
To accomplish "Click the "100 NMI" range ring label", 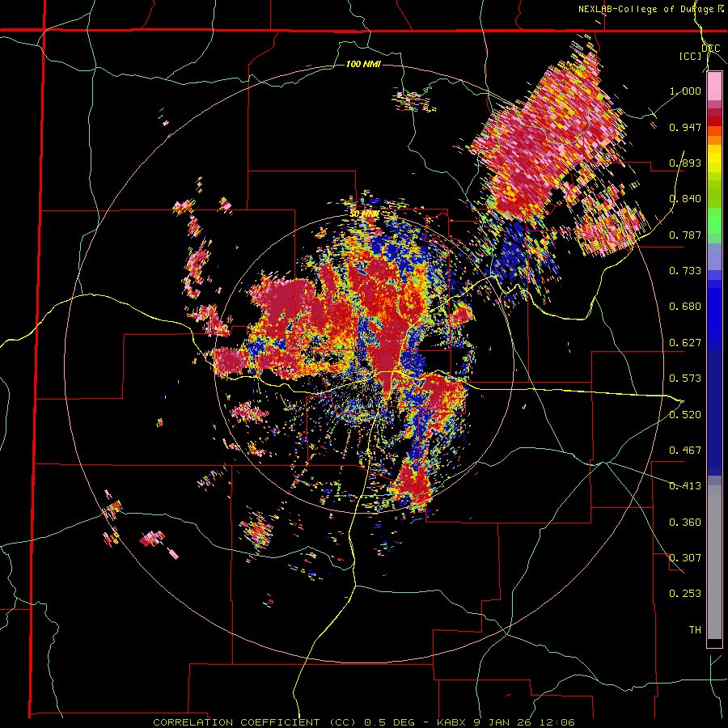I will 363,64.
